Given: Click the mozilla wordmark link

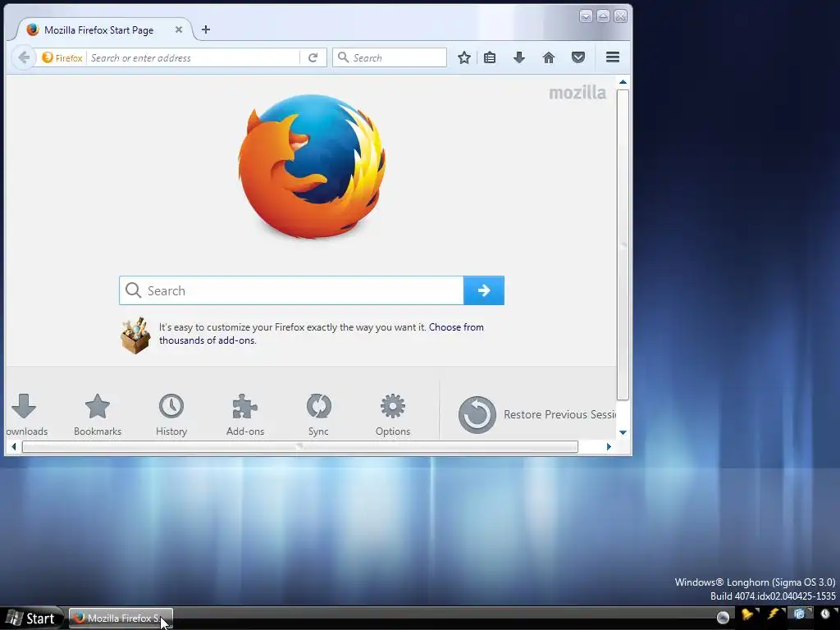Looking at the screenshot, I should point(577,93).
